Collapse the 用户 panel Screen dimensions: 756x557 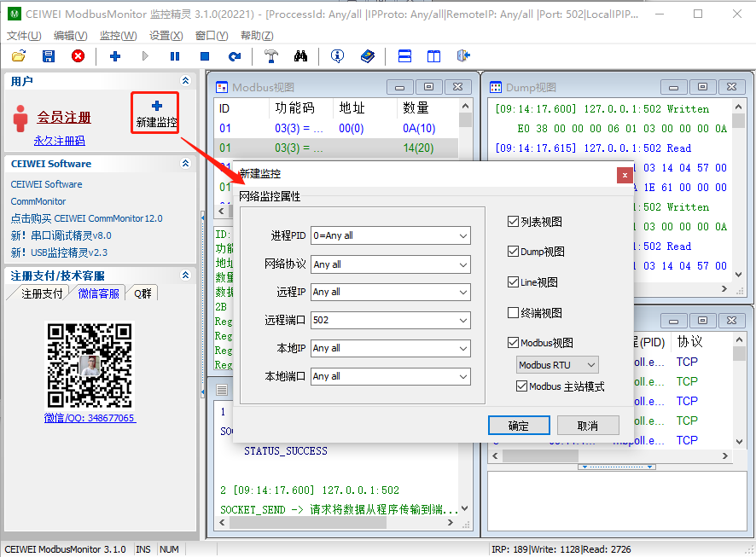pyautogui.click(x=185, y=80)
